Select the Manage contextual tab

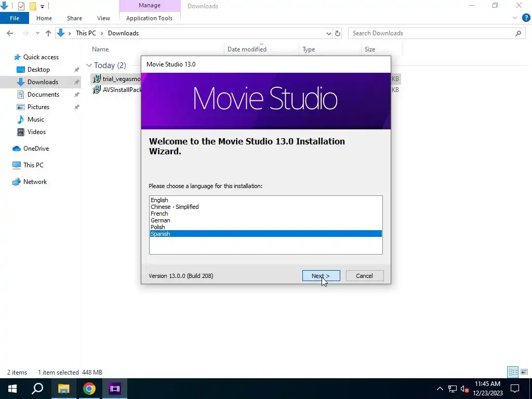coord(150,5)
